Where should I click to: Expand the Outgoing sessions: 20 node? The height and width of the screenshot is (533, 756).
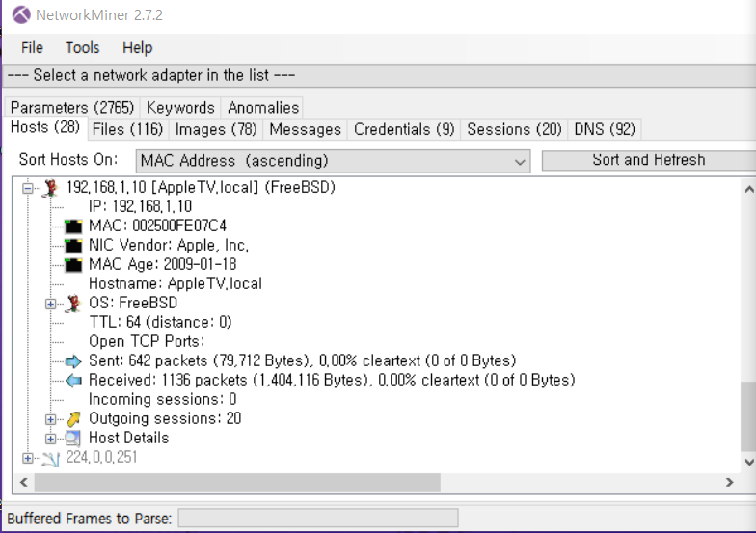tap(50, 419)
